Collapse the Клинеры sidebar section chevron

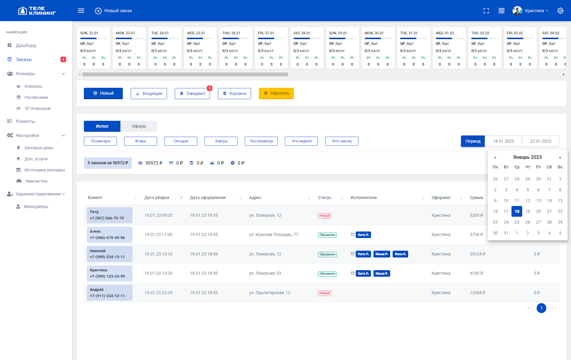tap(63, 74)
